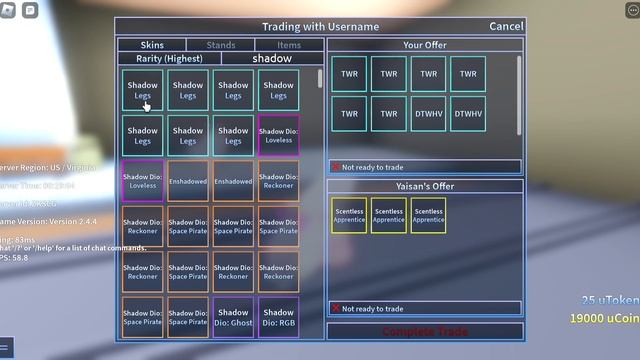Click the 'Your Offer' header
640x360 pixels.
tap(425, 45)
